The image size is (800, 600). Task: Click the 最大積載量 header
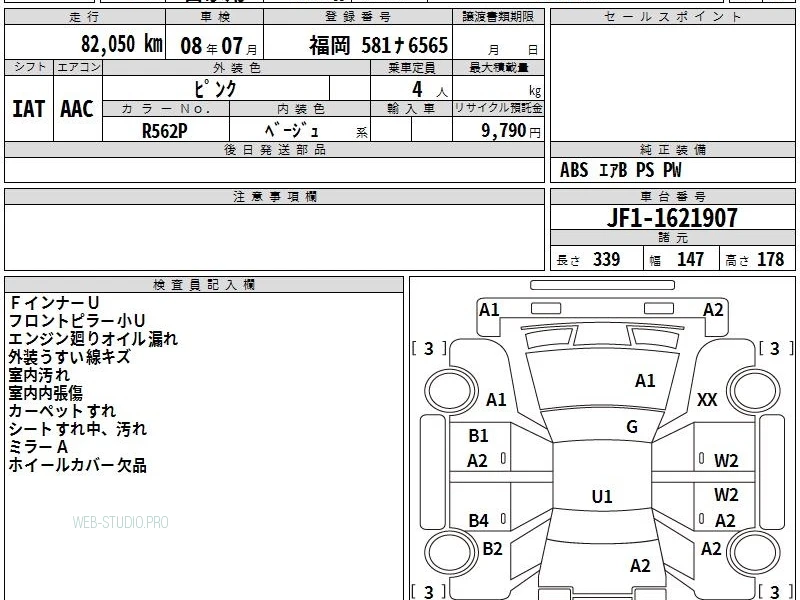coord(498,67)
